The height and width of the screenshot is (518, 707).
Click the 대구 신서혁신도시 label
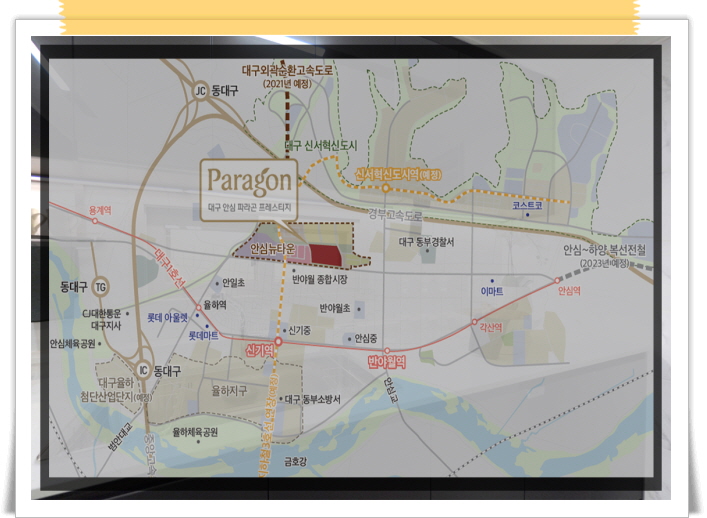coord(321,145)
